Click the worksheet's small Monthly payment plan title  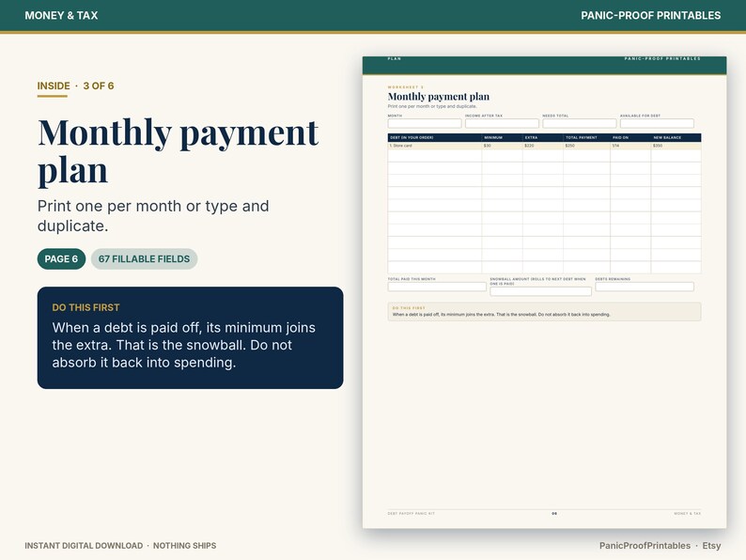(x=439, y=97)
